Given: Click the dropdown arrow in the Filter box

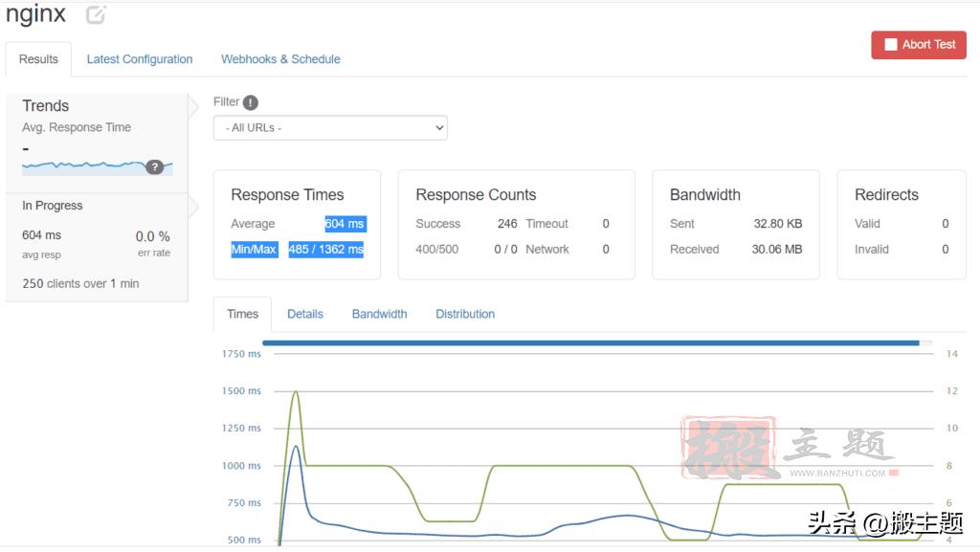Looking at the screenshot, I should point(437,127).
